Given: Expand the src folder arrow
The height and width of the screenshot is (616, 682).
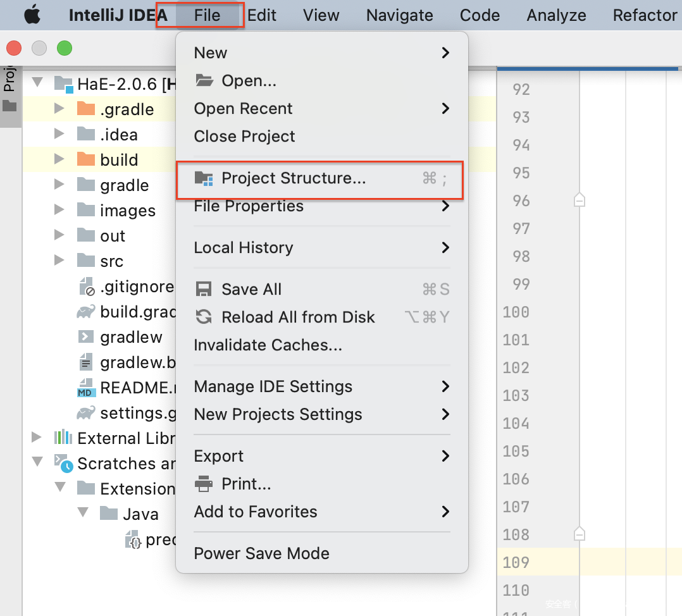Looking at the screenshot, I should click(x=59, y=260).
